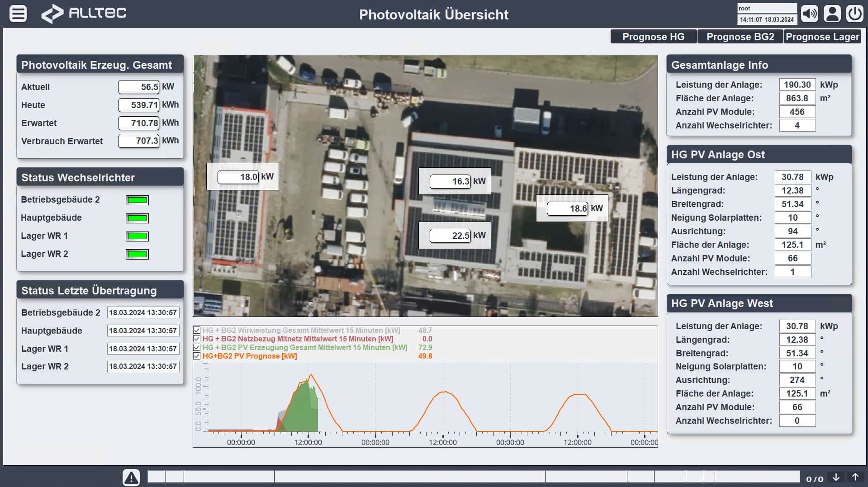
Task: Mute the alarm sound speaker icon
Action: [x=809, y=14]
